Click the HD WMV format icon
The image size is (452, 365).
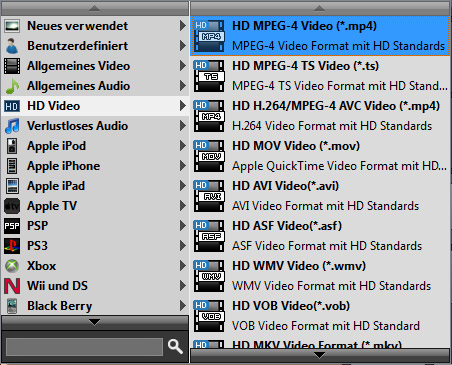click(209, 276)
